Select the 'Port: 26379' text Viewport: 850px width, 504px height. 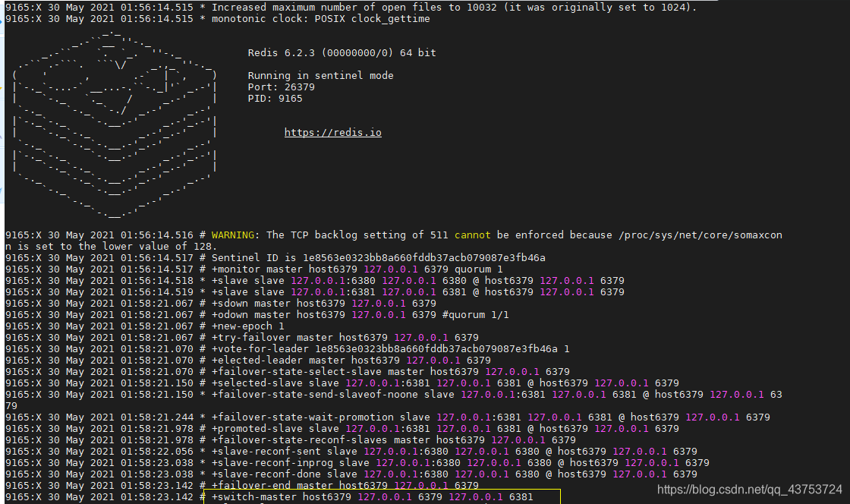click(x=282, y=87)
